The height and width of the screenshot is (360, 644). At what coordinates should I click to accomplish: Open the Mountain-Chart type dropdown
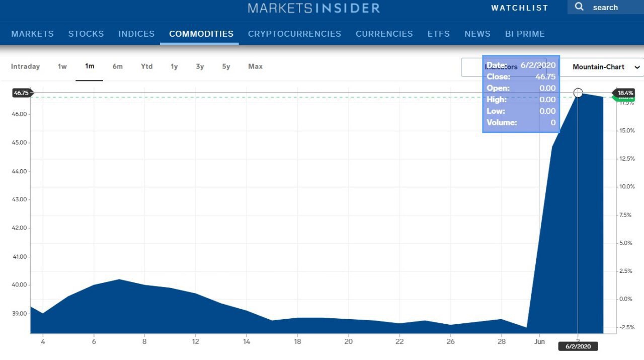click(x=601, y=67)
